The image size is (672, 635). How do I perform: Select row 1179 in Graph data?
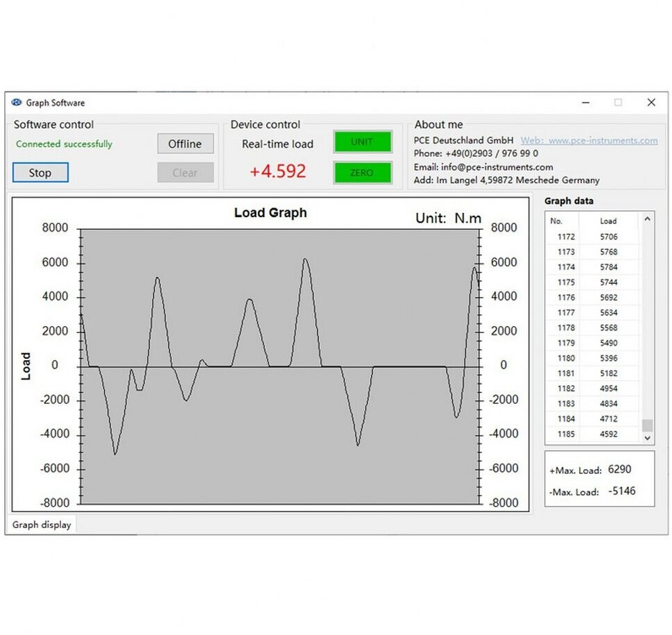tap(592, 343)
